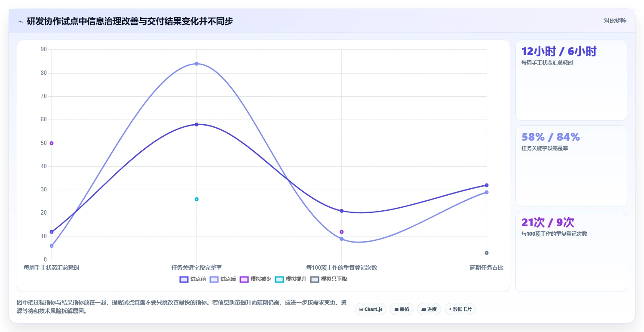Click the 58% / 84% card value
The width and height of the screenshot is (644, 332).
(x=551, y=137)
